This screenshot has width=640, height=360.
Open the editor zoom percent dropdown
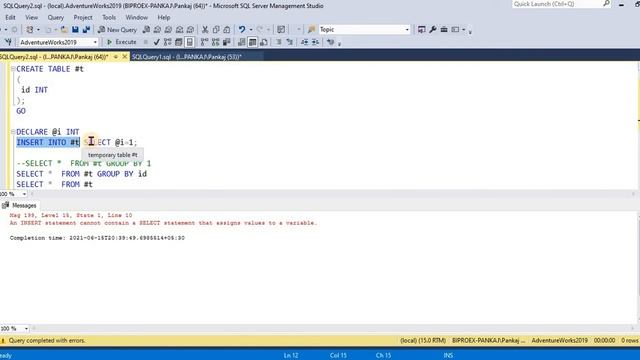click(x=24, y=194)
